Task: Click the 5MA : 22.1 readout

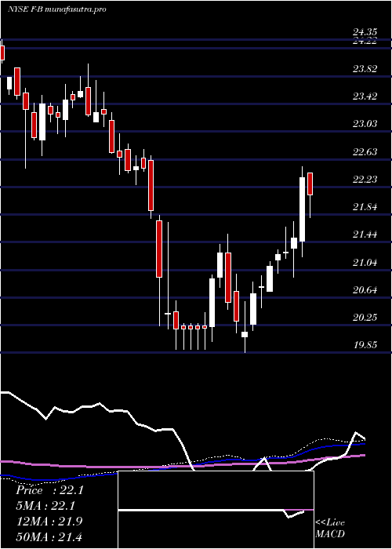Action: pyautogui.click(x=45, y=506)
